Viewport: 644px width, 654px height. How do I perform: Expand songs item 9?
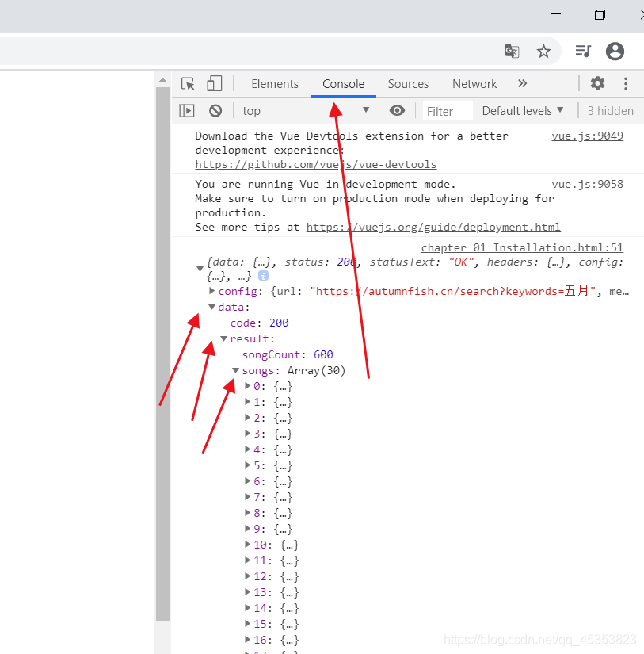[248, 529]
